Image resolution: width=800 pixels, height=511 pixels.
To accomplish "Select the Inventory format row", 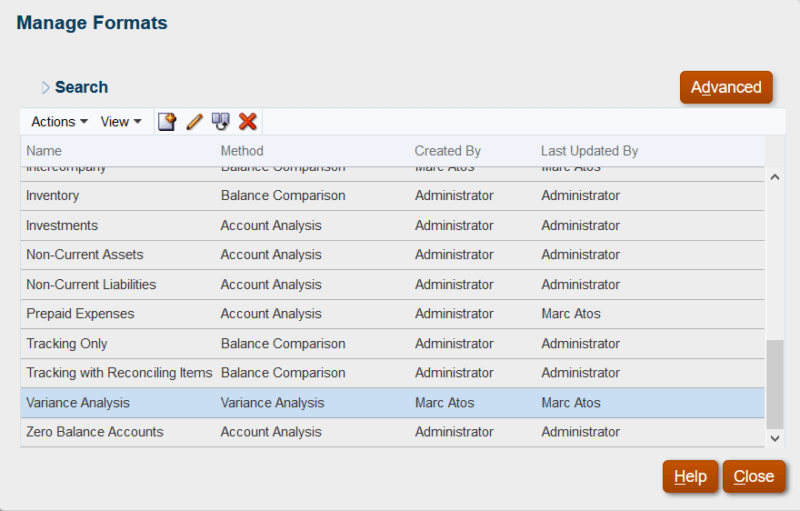I will point(53,196).
